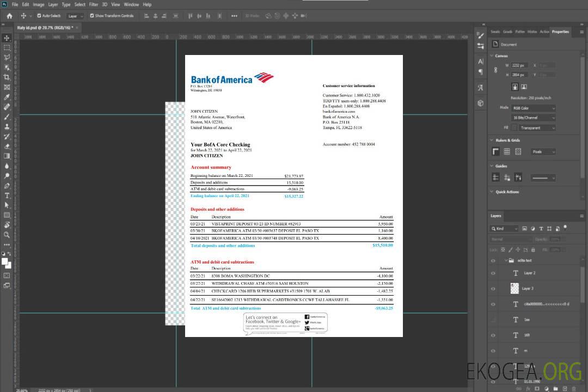Open the RGB Color mode dropdown
This screenshot has height=392, width=588.
pyautogui.click(x=533, y=108)
